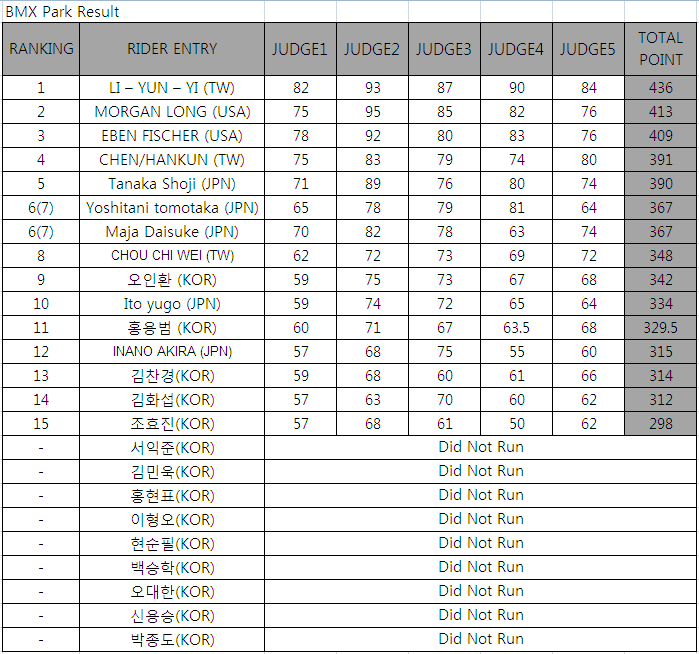The width and height of the screenshot is (699, 654).
Task: Select rider 김찬경(KOR)
Action: [x=172, y=376]
